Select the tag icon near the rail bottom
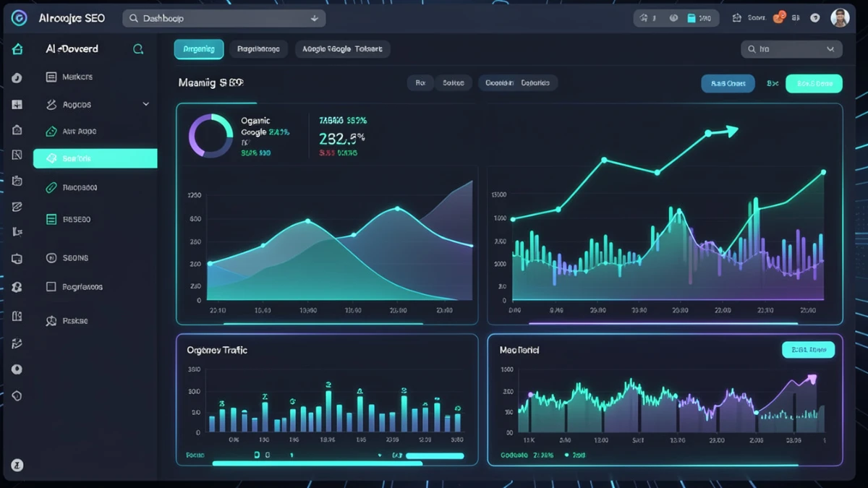This screenshot has height=488, width=868. (x=17, y=396)
